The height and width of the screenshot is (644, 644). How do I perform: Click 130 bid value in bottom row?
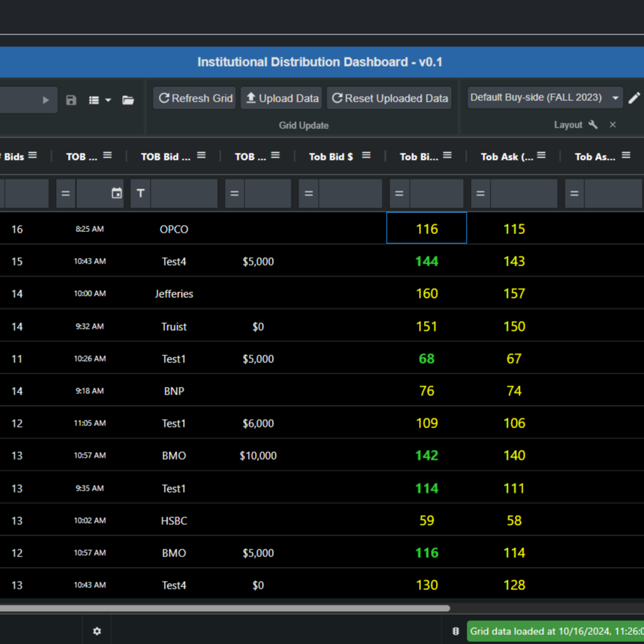coord(427,585)
